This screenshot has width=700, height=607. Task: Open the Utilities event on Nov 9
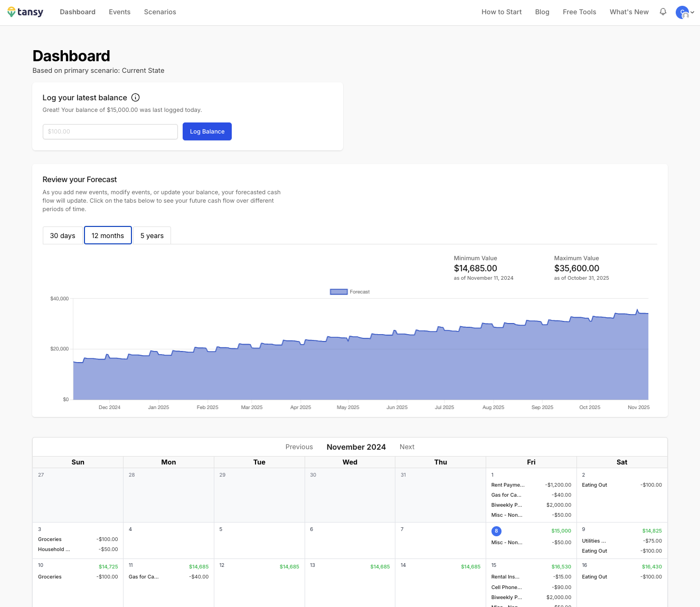594,541
